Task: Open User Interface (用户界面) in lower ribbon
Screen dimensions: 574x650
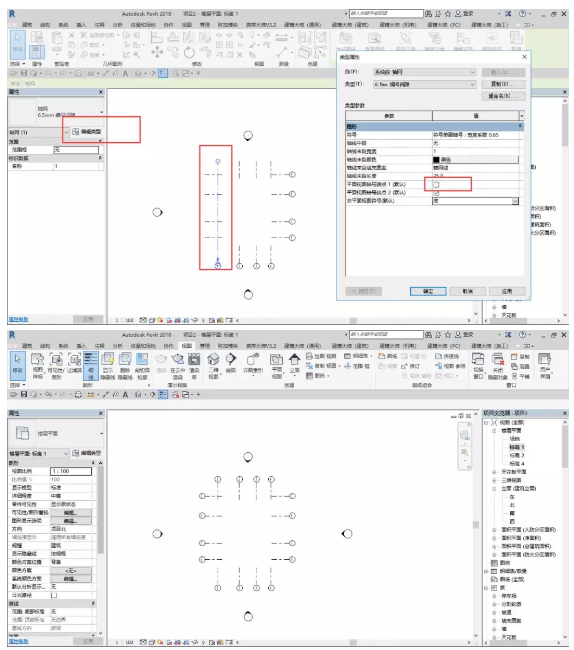Action: point(544,365)
